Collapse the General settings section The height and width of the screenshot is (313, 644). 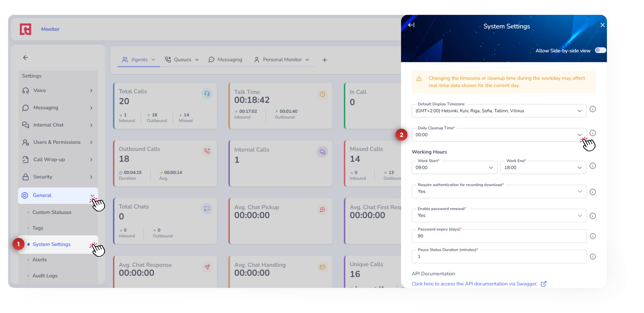[92, 195]
